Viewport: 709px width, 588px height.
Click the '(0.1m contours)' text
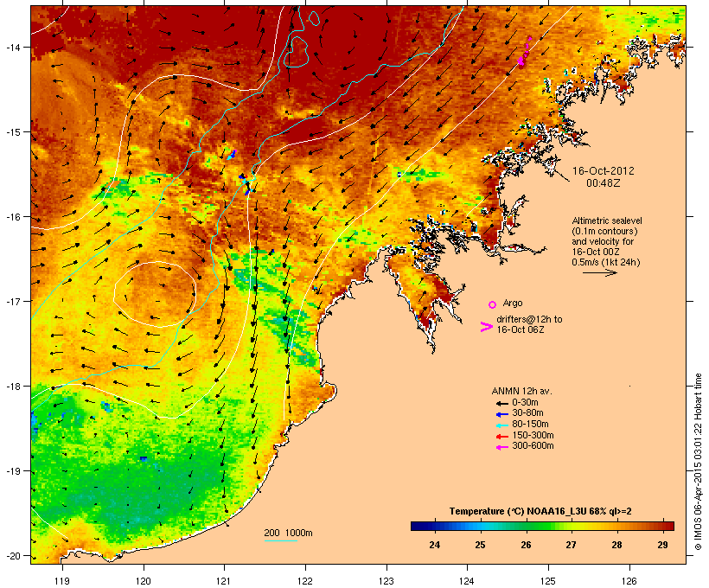click(604, 231)
